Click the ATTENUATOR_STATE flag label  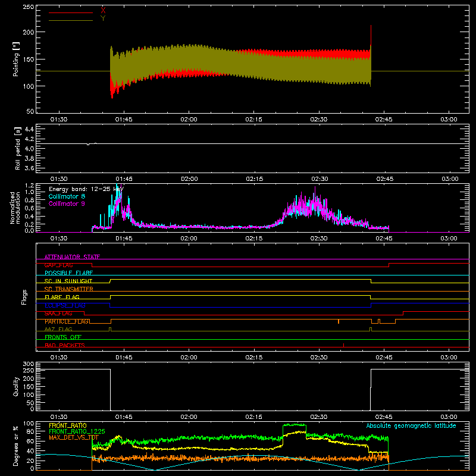[72, 257]
